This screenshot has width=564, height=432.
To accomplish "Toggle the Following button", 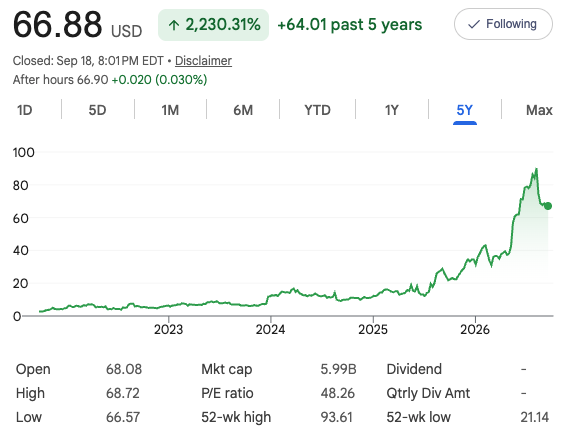I will [503, 24].
